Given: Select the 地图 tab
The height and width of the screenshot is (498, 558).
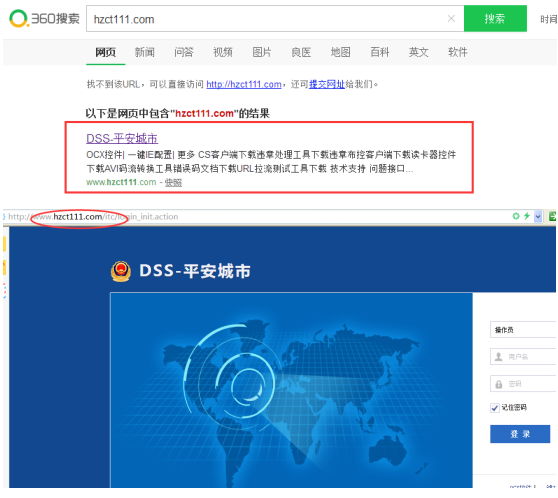Looking at the screenshot, I should [x=341, y=52].
